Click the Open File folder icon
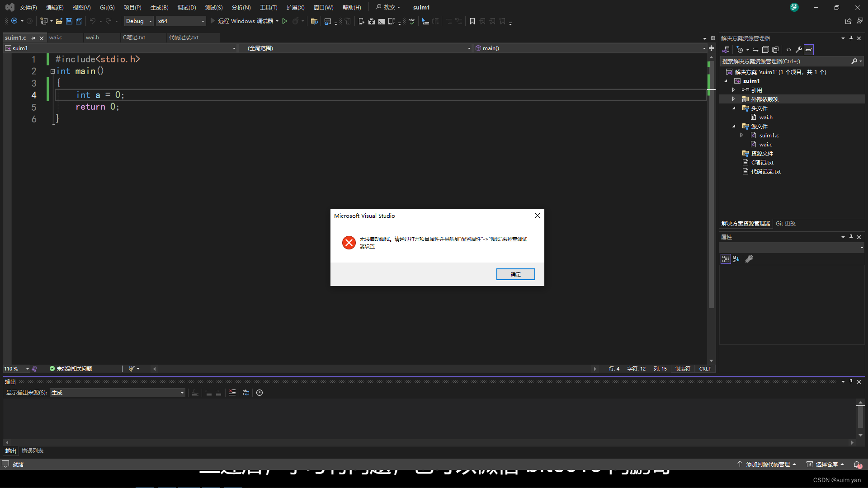This screenshot has height=488, width=868. (x=59, y=21)
